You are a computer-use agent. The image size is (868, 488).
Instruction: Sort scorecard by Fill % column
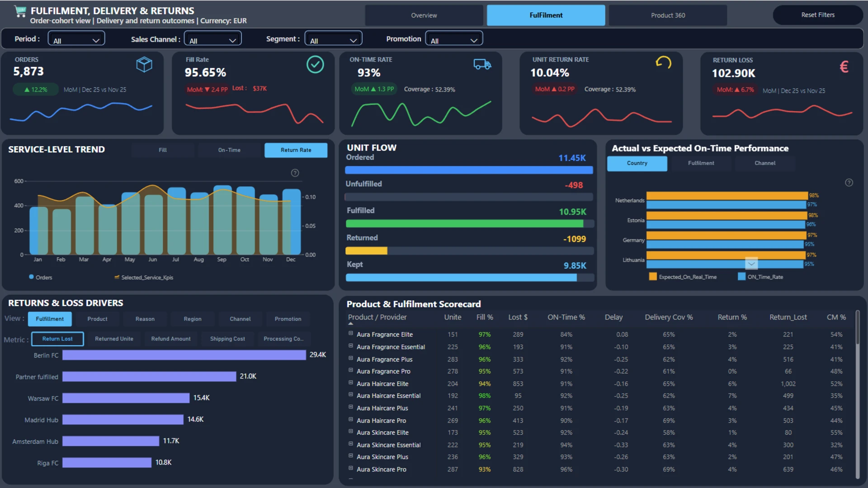(x=485, y=317)
